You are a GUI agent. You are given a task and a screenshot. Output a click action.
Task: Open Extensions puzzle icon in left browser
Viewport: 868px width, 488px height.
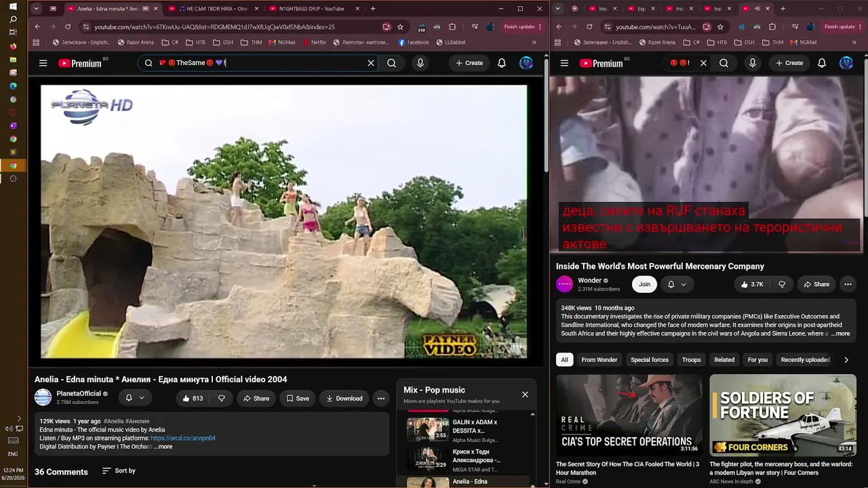[452, 26]
